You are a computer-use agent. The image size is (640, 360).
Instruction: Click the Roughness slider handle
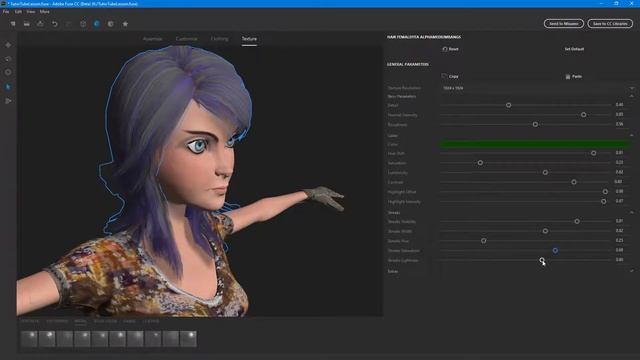click(x=536, y=124)
